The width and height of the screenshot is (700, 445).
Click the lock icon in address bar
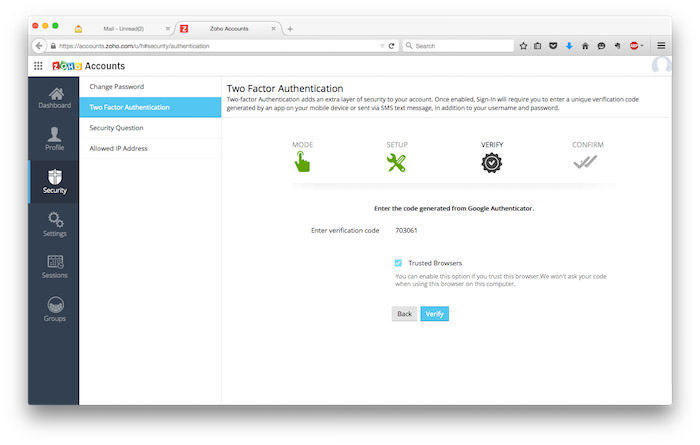pos(53,46)
